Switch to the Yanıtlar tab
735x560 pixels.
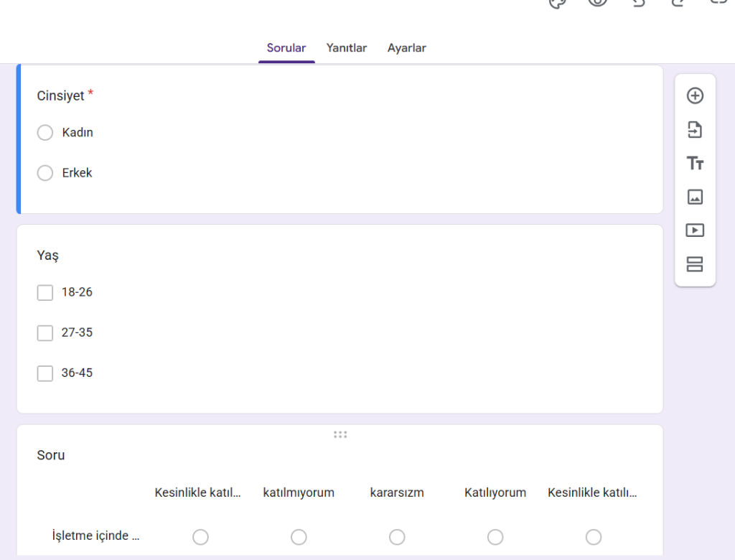coord(347,48)
